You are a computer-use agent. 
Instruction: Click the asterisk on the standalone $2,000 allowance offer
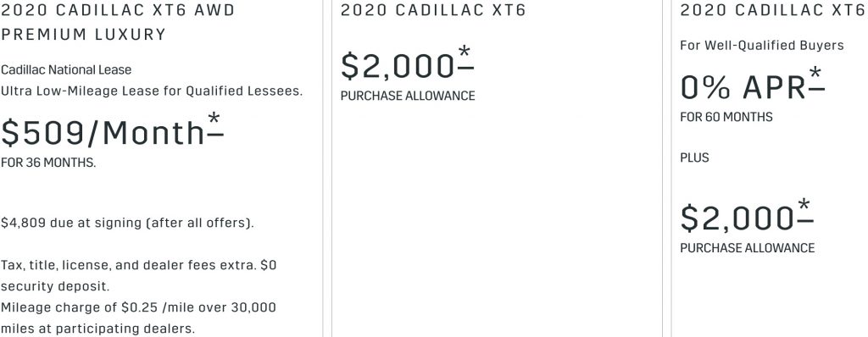coord(465,59)
